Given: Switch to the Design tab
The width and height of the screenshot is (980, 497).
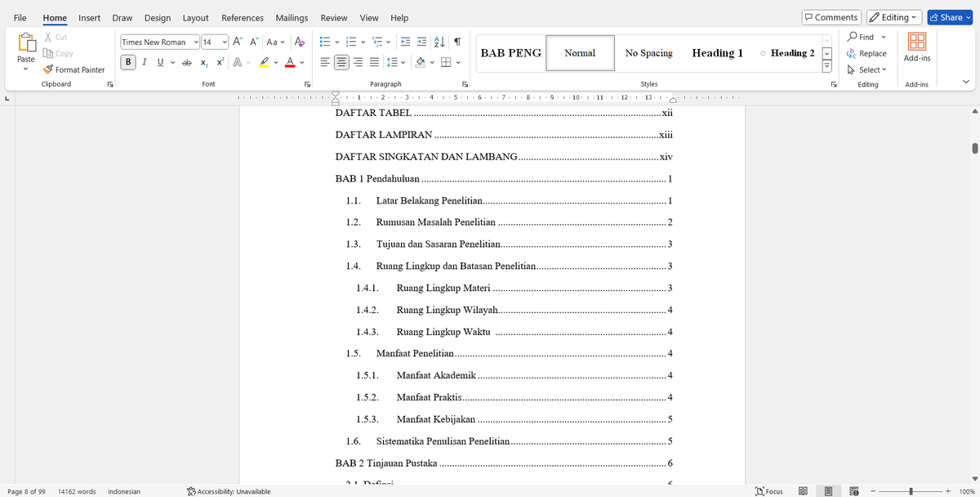Looking at the screenshot, I should coord(158,17).
